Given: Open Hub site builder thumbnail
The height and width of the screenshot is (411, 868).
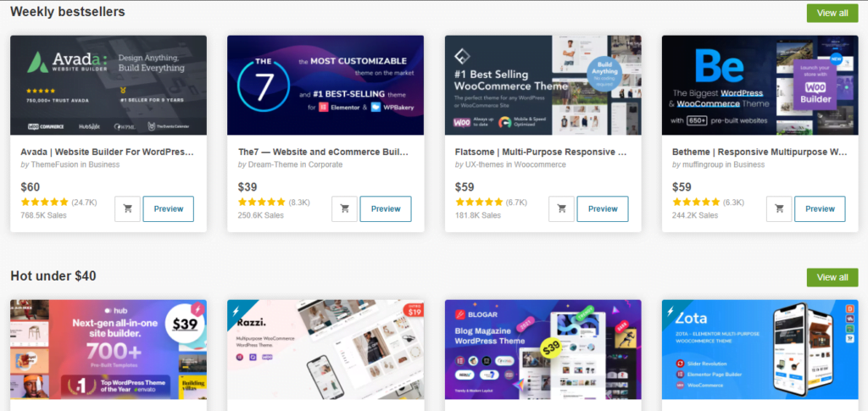Looking at the screenshot, I should [x=108, y=350].
